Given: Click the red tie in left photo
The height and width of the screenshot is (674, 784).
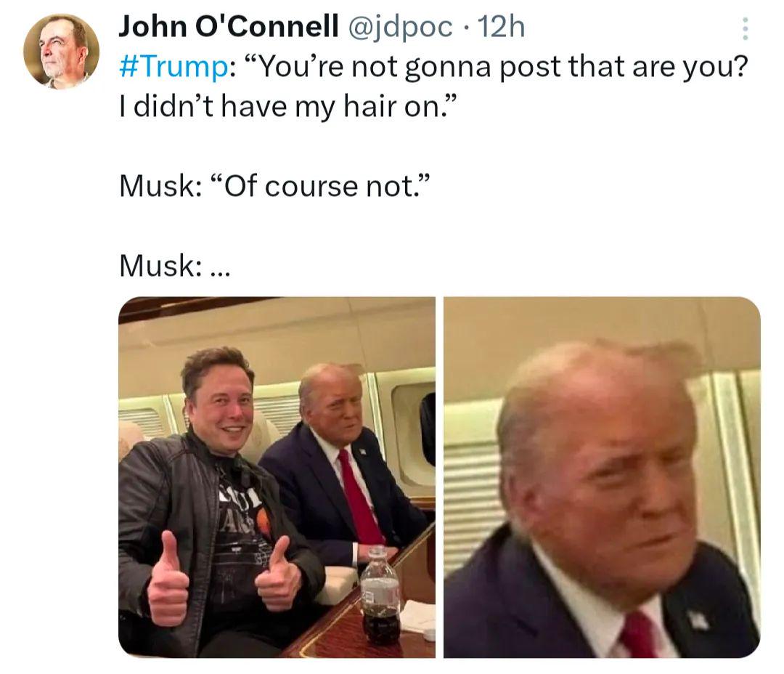Looking at the screenshot, I should (x=359, y=497).
